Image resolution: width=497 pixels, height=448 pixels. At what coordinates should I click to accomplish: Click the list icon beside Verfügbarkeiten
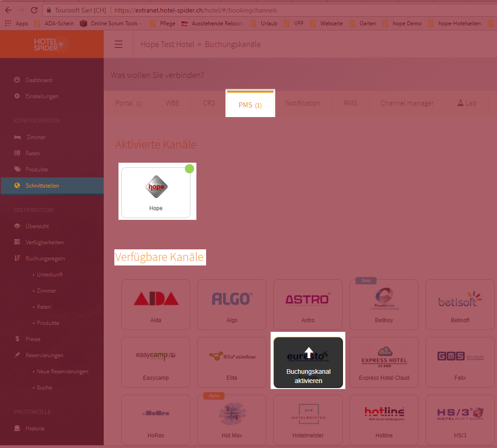click(17, 242)
